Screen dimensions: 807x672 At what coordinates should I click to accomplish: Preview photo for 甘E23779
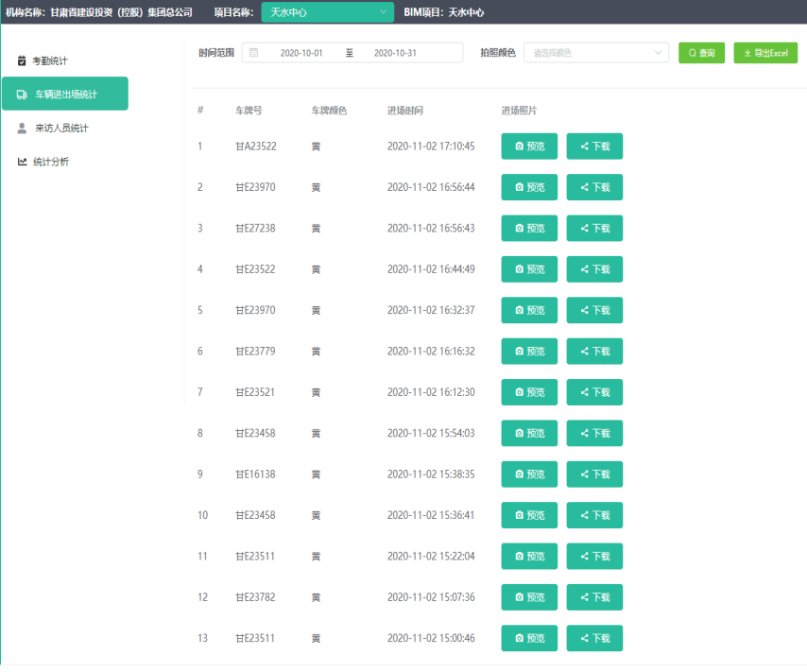click(529, 352)
